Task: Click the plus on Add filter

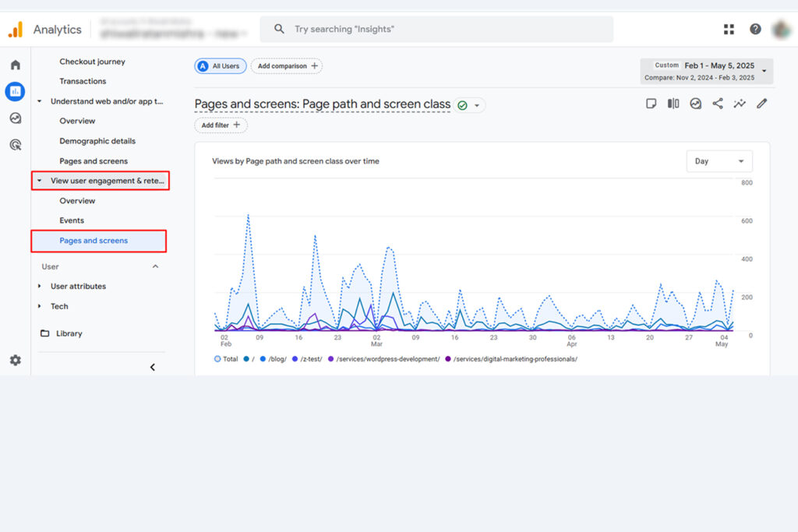Action: [237, 125]
